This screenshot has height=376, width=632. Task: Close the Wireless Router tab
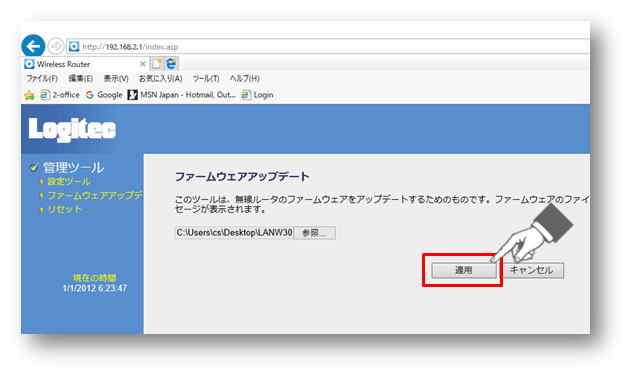[x=143, y=64]
